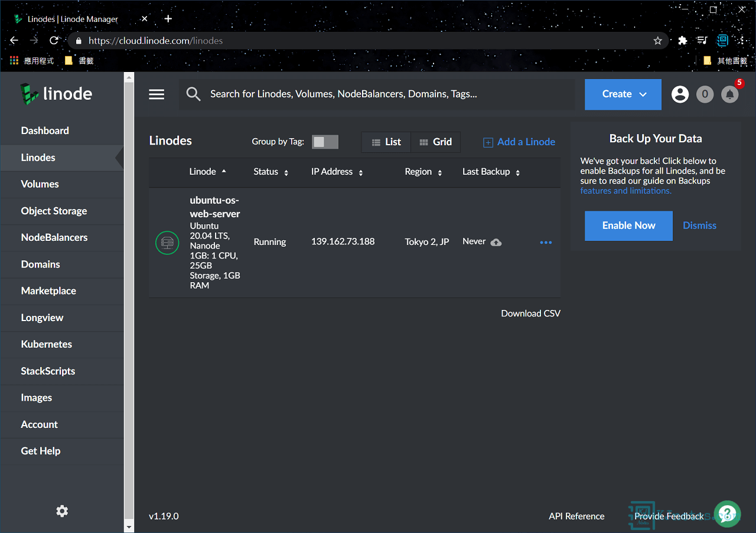The width and height of the screenshot is (756, 533).
Task: Click the Enable Now button
Action: tap(628, 225)
